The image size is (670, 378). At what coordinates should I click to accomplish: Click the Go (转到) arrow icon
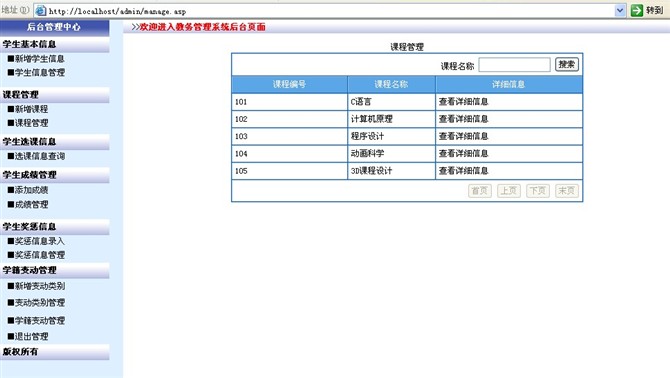[637, 10]
